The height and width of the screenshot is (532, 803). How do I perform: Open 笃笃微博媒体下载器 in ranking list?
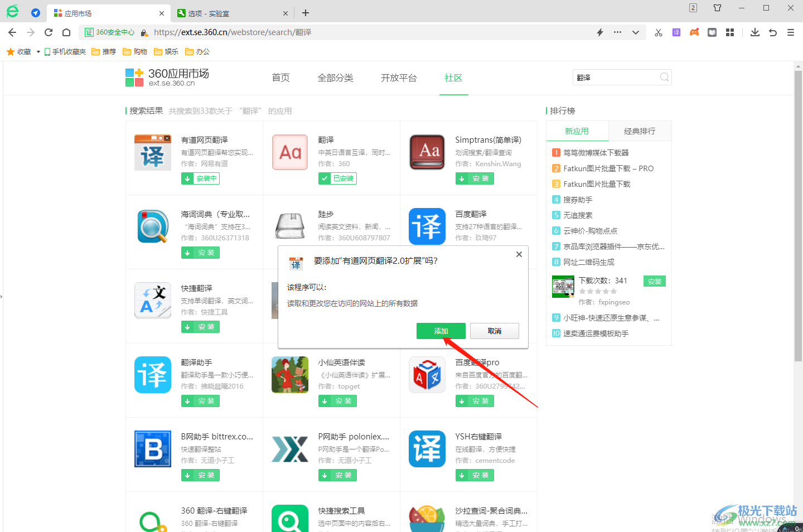tap(596, 153)
